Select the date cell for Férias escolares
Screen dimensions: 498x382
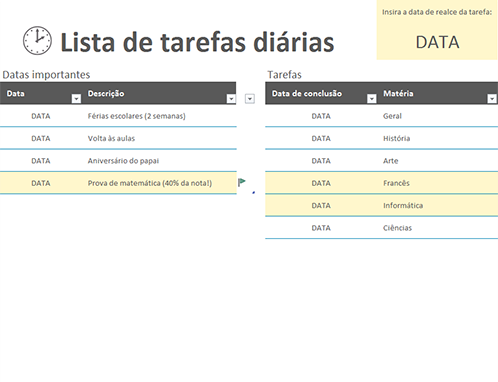[x=41, y=116]
